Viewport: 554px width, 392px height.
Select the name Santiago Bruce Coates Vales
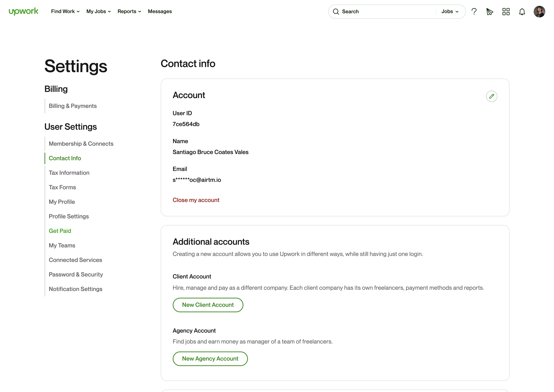(211, 152)
